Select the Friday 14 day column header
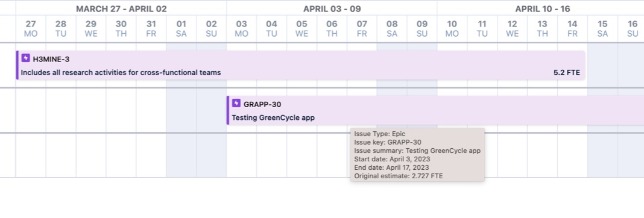Screen dimensions: 644x218 tap(572, 29)
